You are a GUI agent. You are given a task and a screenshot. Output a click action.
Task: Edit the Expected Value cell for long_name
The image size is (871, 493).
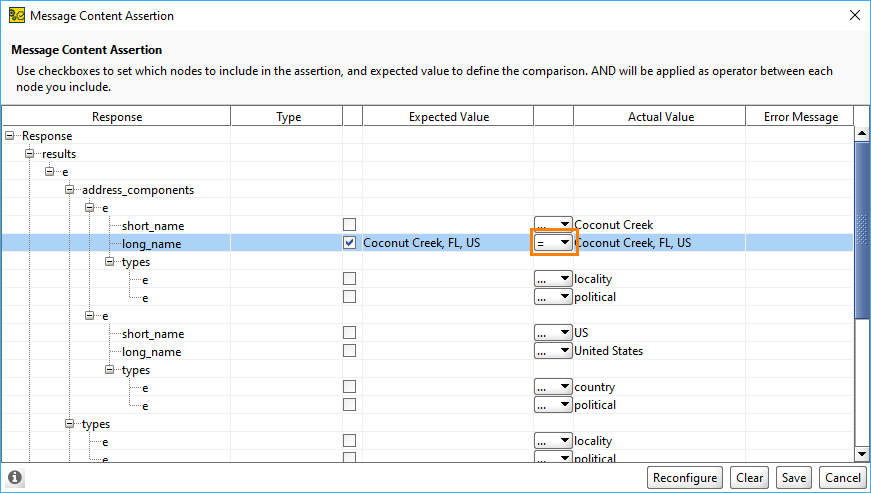(446, 243)
